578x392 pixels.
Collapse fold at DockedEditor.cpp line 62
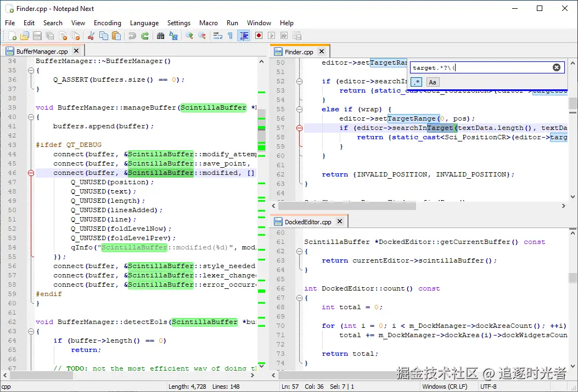point(299,251)
